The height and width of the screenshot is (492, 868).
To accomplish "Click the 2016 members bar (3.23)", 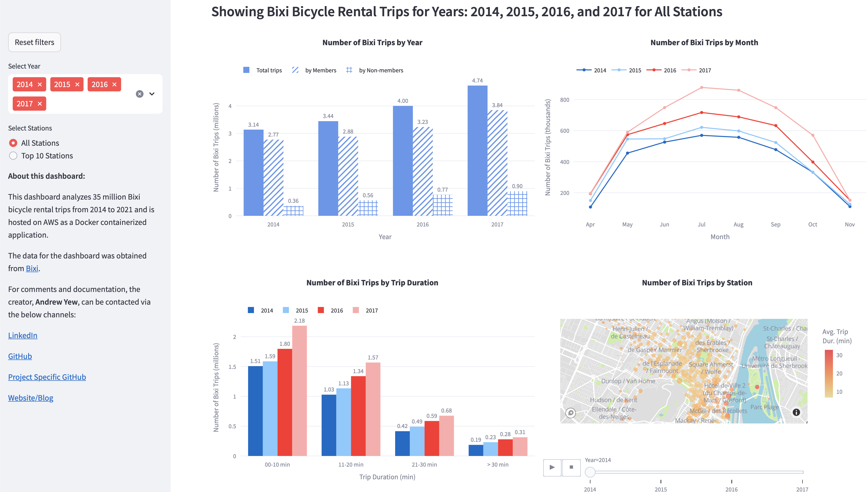I will 423,171.
